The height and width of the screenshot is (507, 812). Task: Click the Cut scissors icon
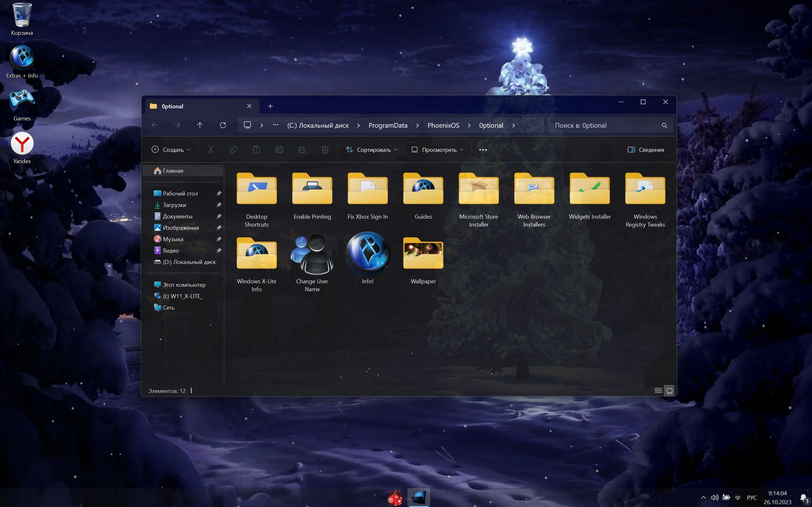[x=211, y=150]
